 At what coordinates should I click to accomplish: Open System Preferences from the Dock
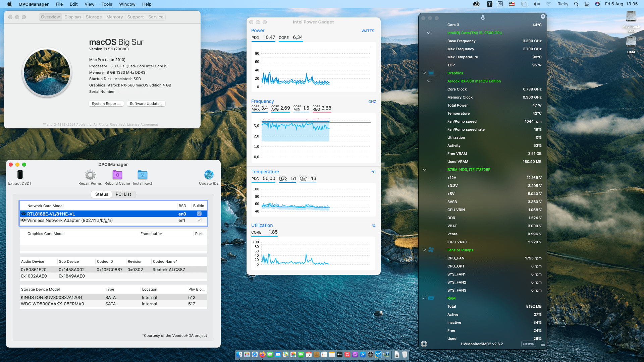pyautogui.click(x=370, y=355)
